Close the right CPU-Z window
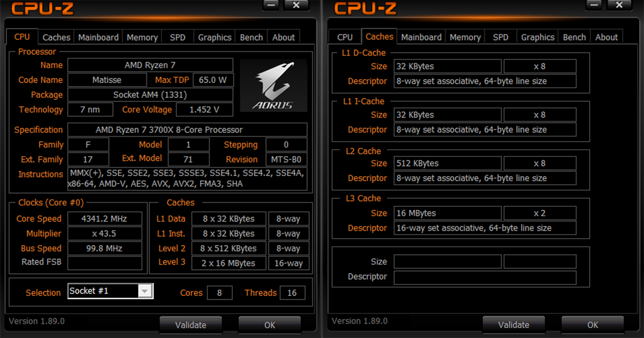The width and height of the screenshot is (644, 338). click(x=619, y=5)
